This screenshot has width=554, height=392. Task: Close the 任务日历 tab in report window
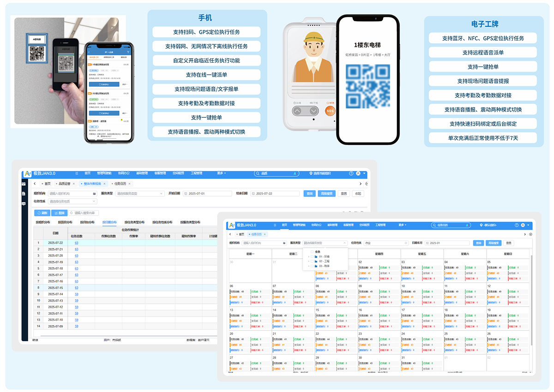(x=129, y=184)
